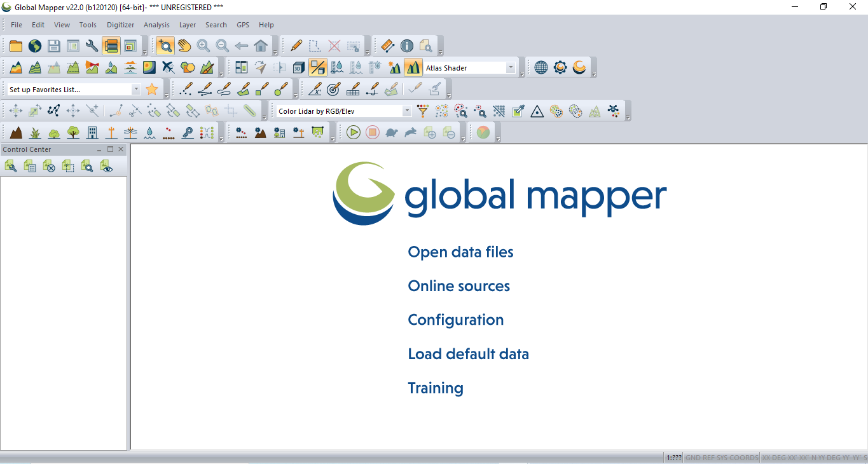Click the View menu
Viewport: 868px width, 464px height.
62,25
